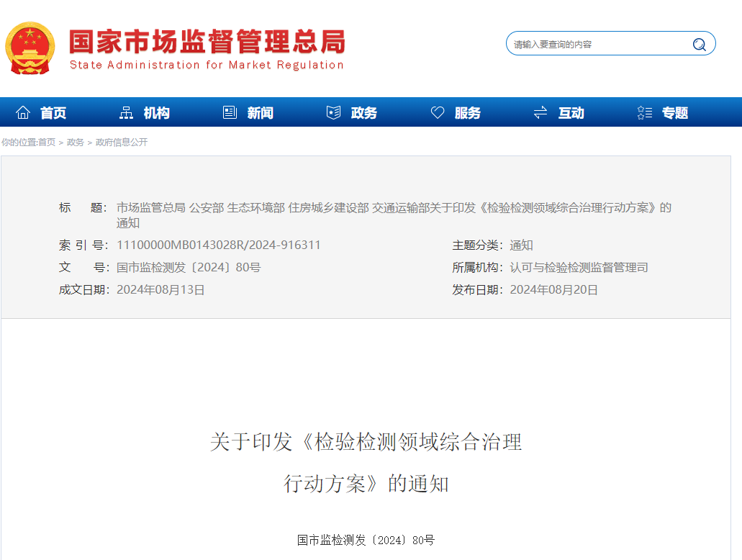Click the arrows icon next to 互动
Image resolution: width=742 pixels, height=560 pixels.
540,112
